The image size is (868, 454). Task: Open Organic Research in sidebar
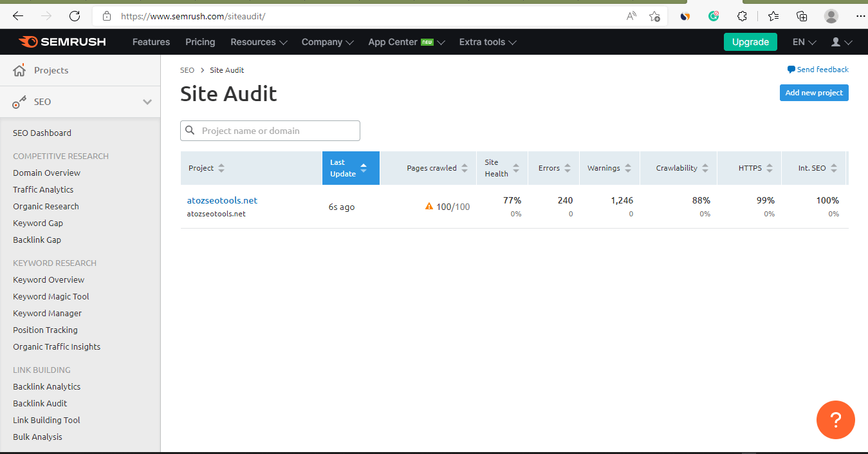46,206
